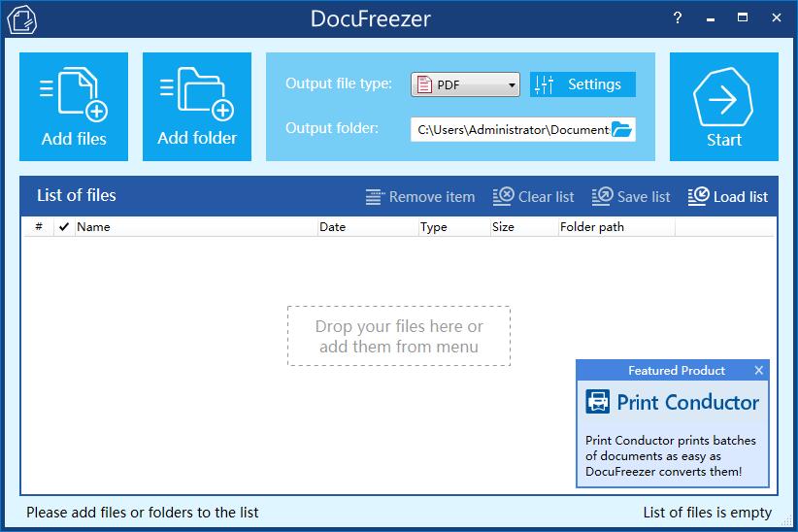Viewport: 798px width, 532px height.
Task: Click the Add files button
Action: pos(74,107)
